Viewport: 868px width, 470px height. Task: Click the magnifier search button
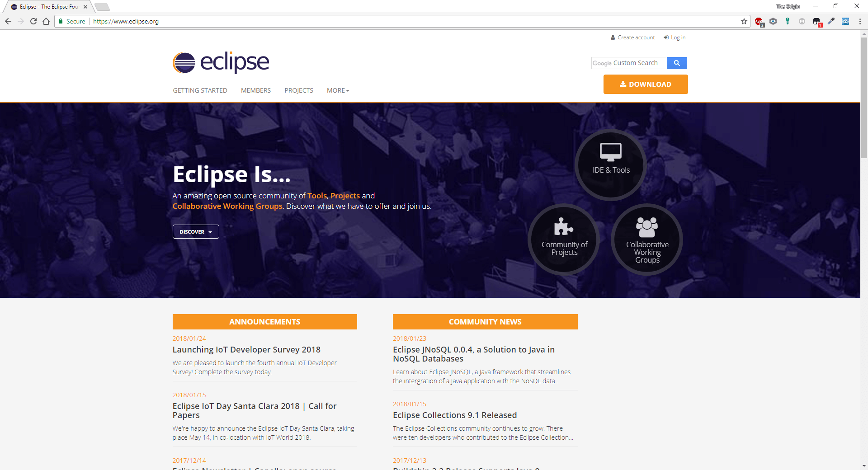coord(677,63)
